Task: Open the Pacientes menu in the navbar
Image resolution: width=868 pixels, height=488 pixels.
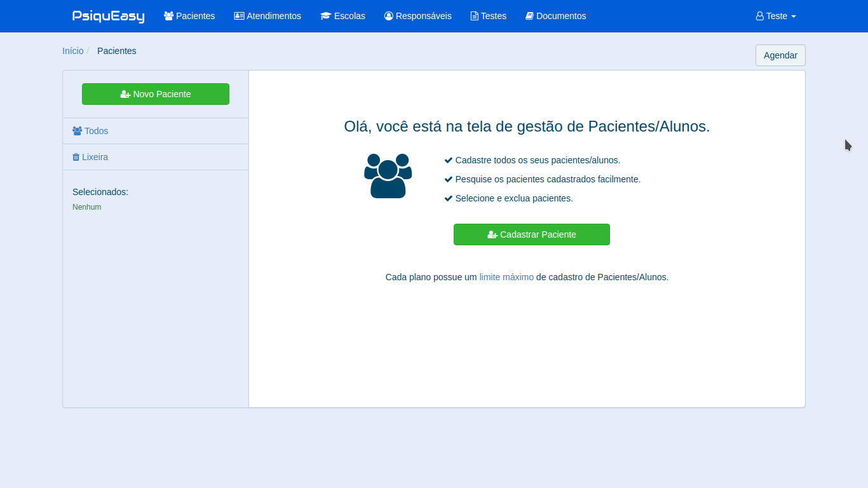Action: tap(189, 16)
